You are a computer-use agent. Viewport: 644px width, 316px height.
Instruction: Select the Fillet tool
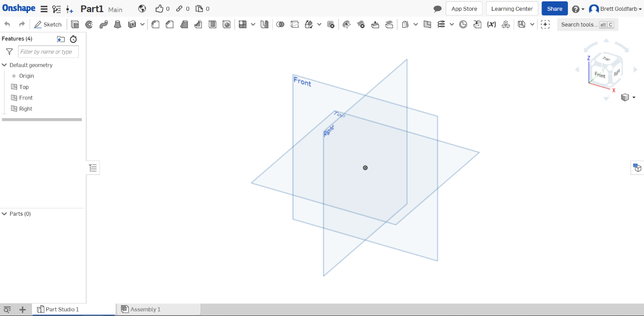[155, 24]
